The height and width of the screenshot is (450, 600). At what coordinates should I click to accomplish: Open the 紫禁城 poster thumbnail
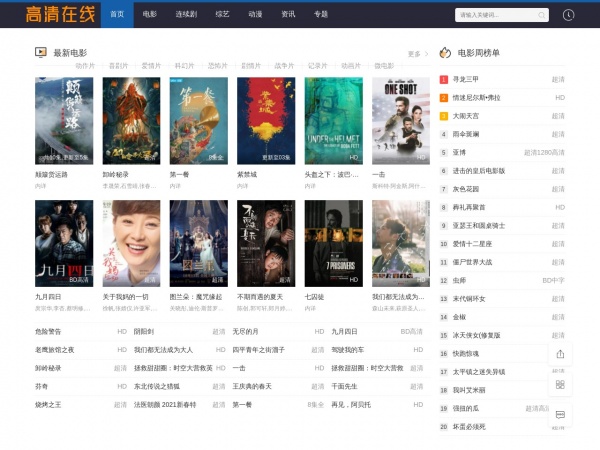[266, 121]
